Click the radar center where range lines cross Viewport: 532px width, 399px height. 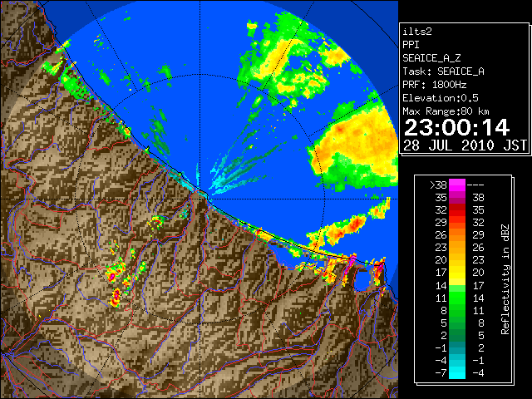200,199
